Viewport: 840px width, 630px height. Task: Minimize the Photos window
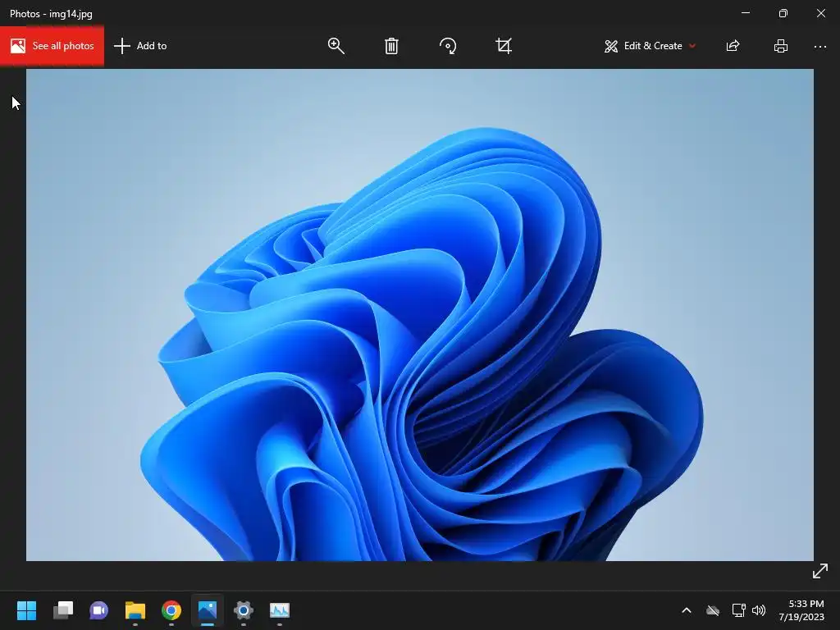point(746,13)
